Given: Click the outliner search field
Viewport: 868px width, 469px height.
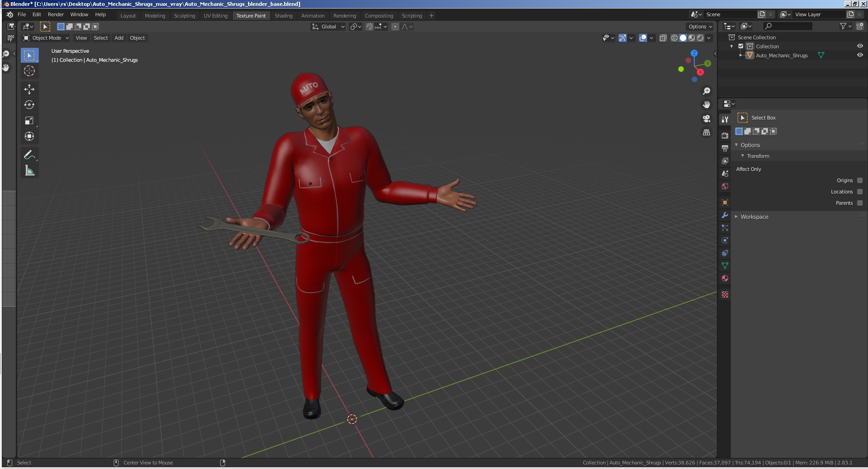Looking at the screenshot, I should click(x=788, y=27).
